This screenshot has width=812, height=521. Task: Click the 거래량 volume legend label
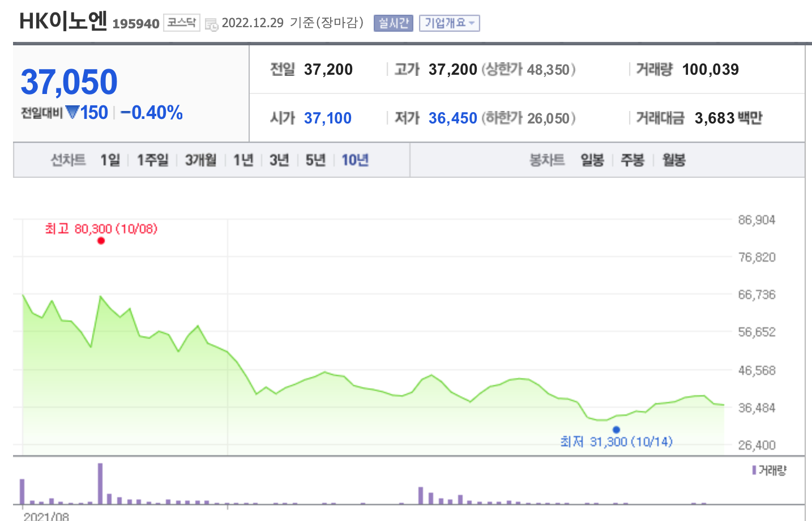[770, 471]
